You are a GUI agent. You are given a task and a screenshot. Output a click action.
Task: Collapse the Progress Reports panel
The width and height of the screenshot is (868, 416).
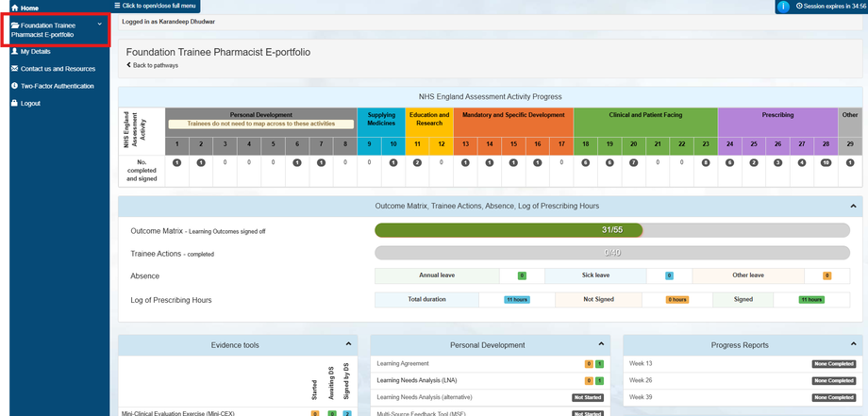point(853,344)
